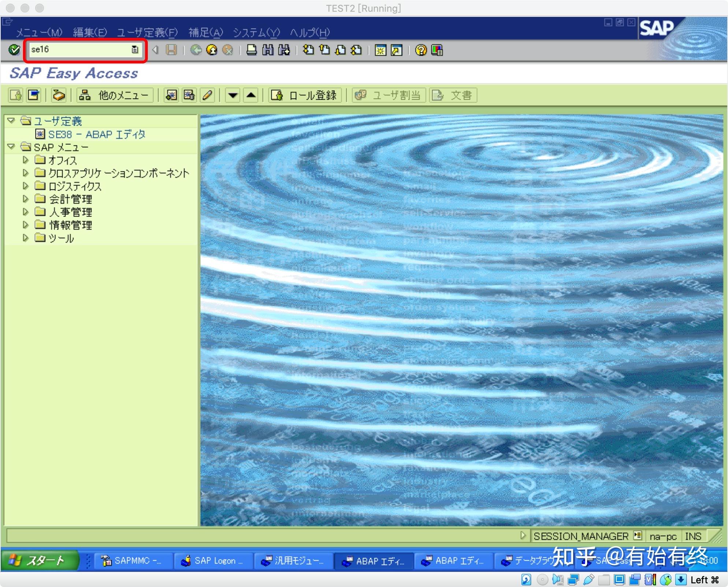The image size is (728, 587).
Task: Expand the オフィス folder in the SAP menu
Action: coord(26,160)
